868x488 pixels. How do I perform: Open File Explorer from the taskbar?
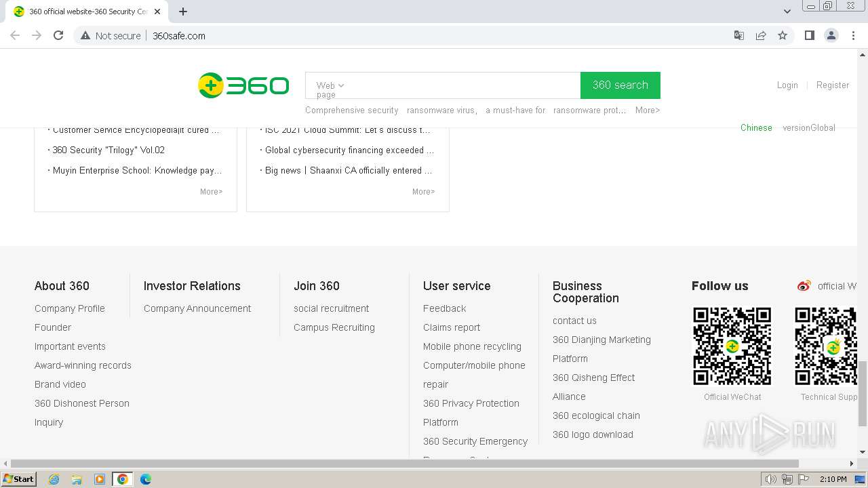click(77, 479)
